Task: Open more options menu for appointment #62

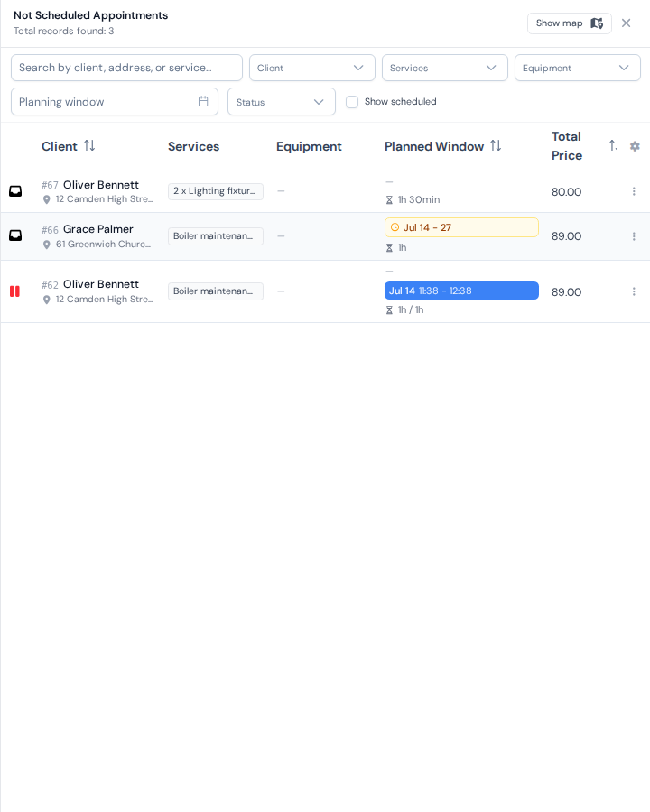Action: (x=634, y=291)
